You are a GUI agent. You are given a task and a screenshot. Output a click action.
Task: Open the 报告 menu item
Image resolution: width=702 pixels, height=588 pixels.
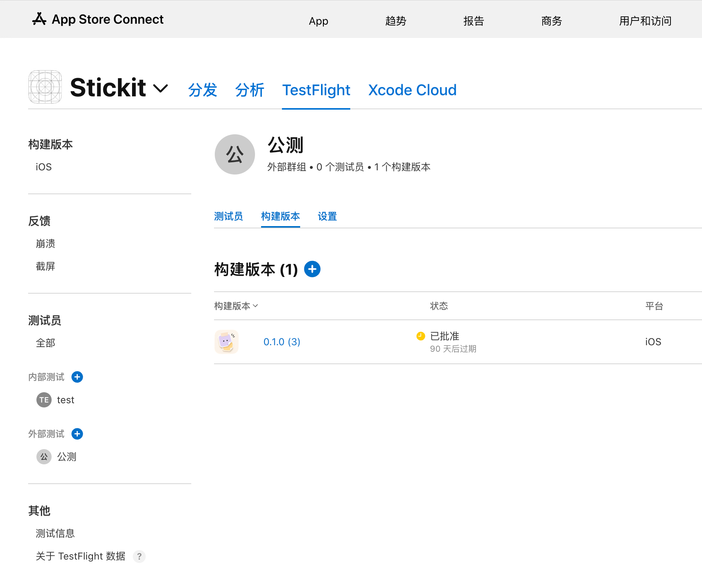tap(474, 21)
